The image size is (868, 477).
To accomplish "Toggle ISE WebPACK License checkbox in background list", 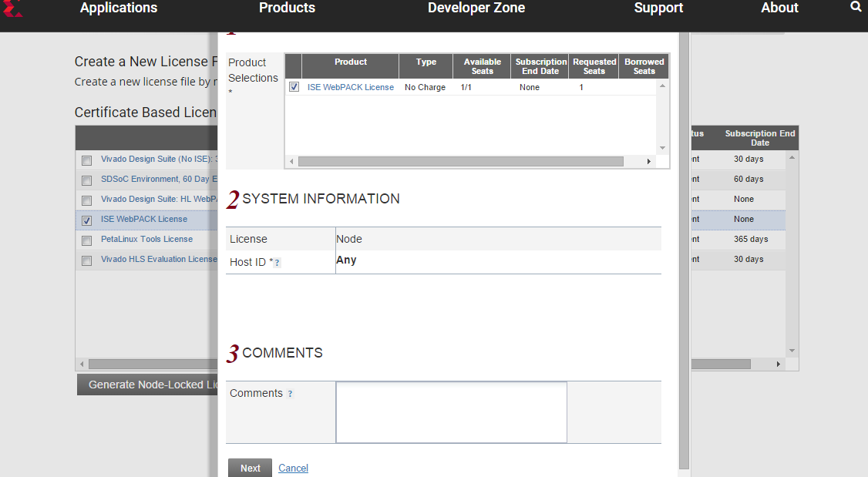I will tap(87, 220).
